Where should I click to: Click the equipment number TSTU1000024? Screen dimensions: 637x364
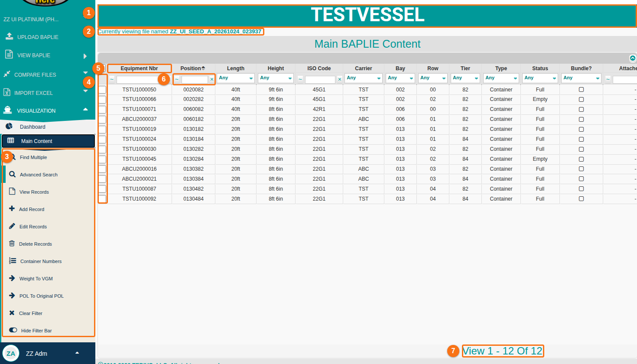point(139,139)
